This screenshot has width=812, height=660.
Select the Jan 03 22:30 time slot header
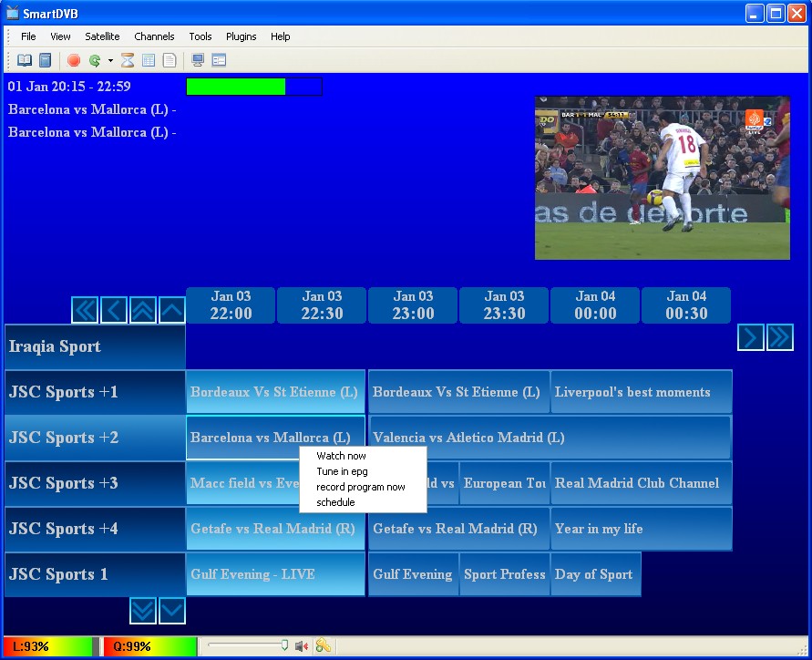pos(322,305)
